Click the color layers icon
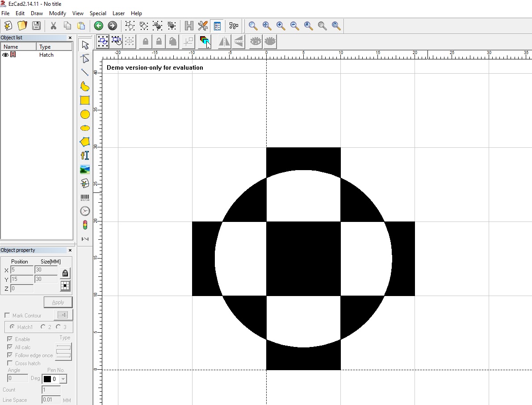 click(205, 42)
